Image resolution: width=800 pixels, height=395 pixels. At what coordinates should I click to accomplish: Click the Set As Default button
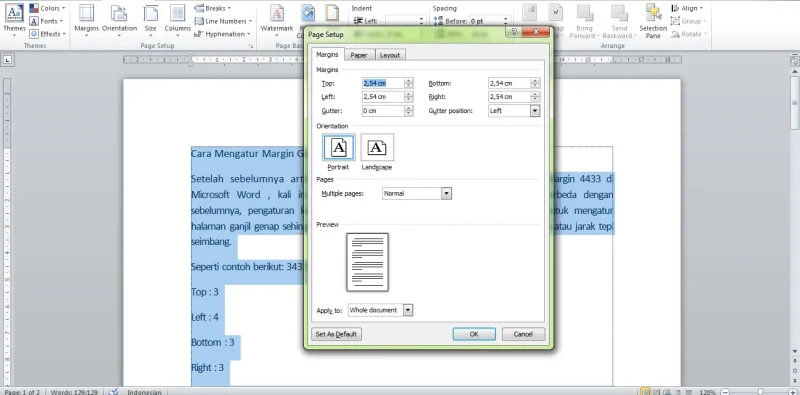pos(336,334)
